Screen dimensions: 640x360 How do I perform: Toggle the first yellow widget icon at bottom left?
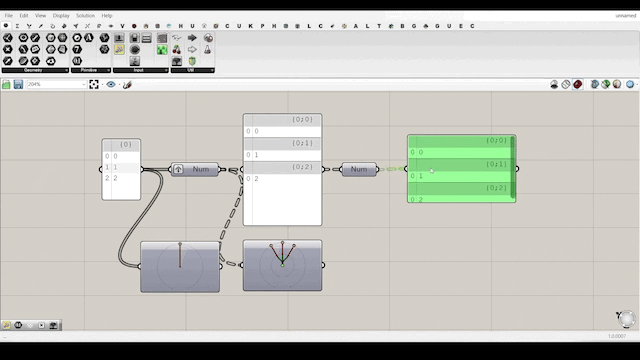coord(7,325)
